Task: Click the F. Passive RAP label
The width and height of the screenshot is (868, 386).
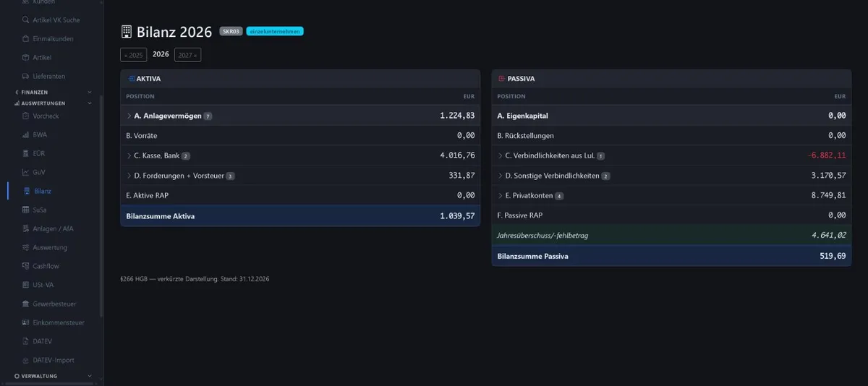Action: click(520, 215)
